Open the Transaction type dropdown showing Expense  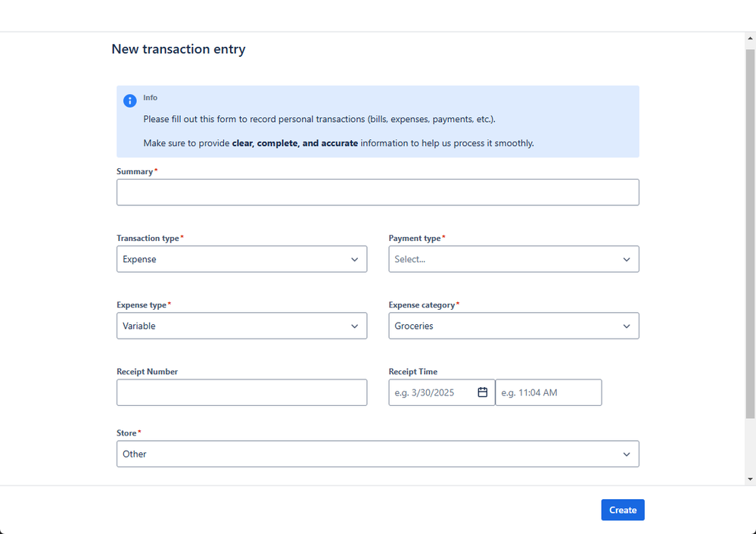[x=235, y=259]
